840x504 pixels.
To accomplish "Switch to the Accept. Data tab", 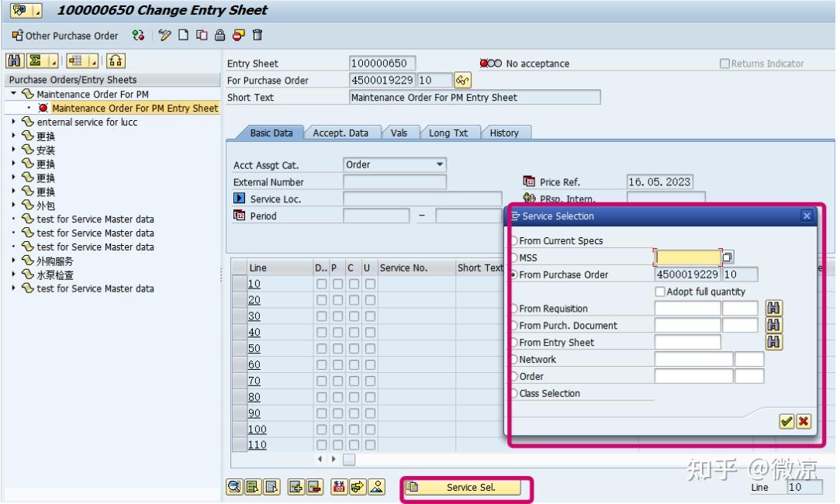I will [x=340, y=133].
